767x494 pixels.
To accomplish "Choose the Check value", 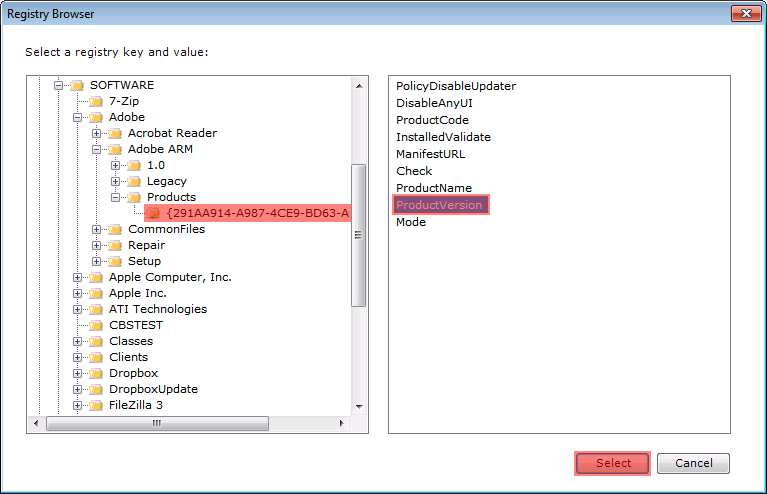I will click(414, 171).
